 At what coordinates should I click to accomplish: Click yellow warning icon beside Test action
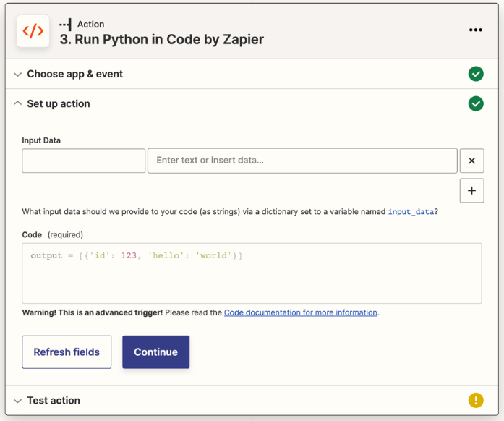pyautogui.click(x=475, y=400)
